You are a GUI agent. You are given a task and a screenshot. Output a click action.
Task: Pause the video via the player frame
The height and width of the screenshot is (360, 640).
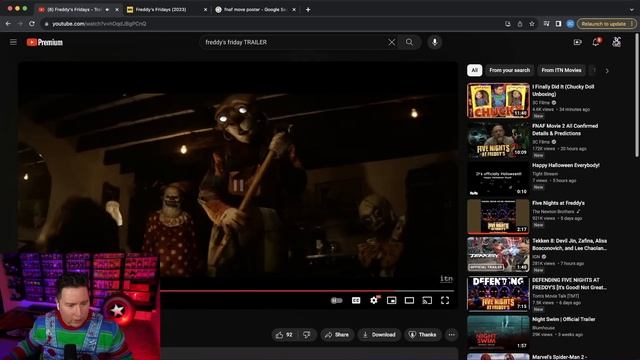pyautogui.click(x=238, y=176)
